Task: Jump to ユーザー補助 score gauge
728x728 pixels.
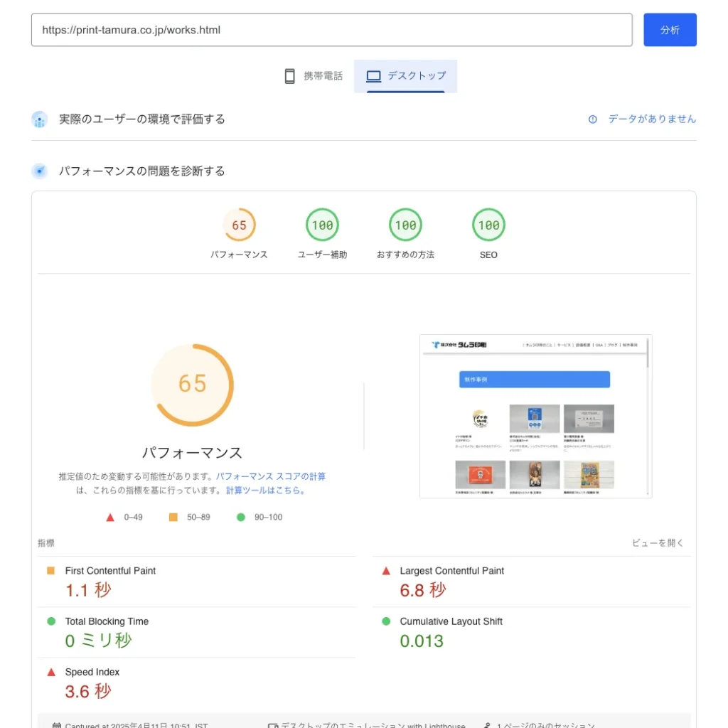Action: (x=322, y=225)
